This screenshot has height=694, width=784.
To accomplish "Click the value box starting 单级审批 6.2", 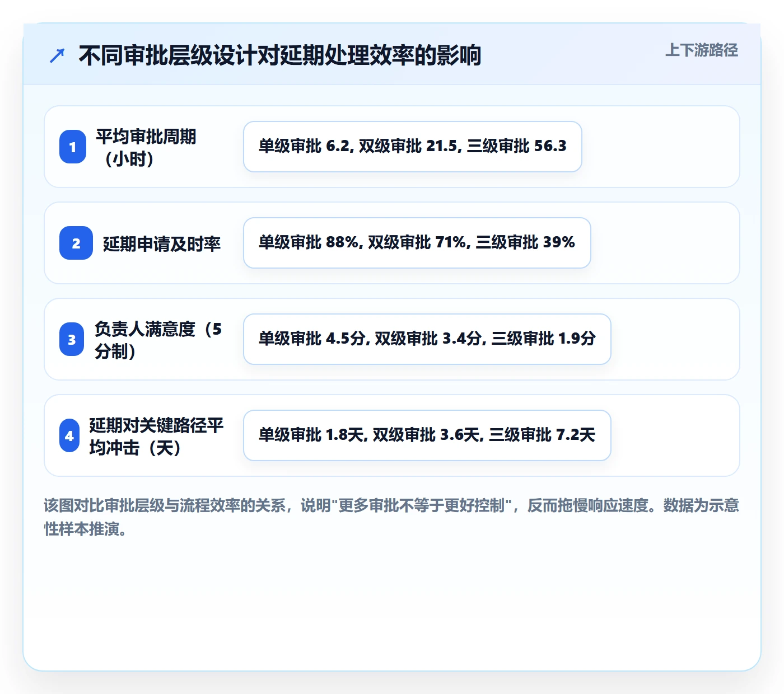I will (x=413, y=147).
